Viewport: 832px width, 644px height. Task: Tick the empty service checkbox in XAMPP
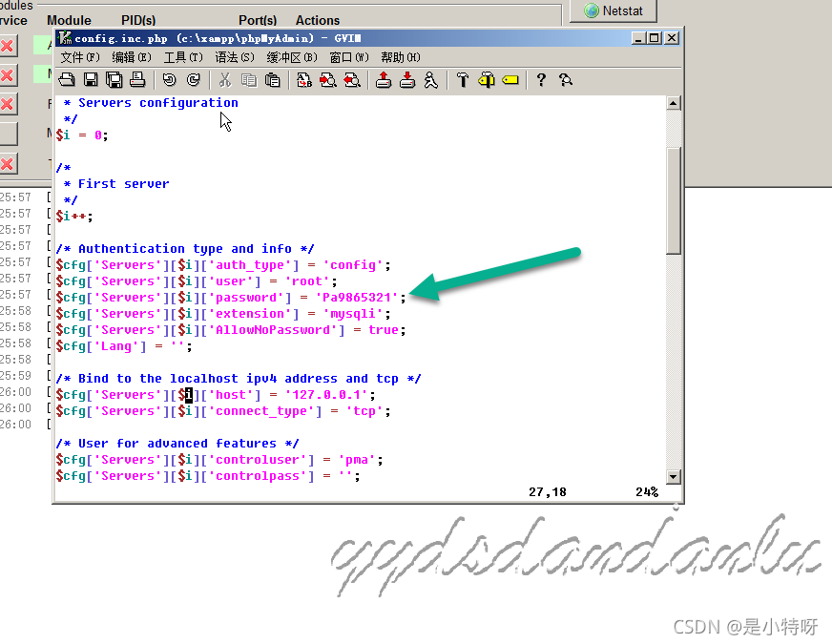tap(9, 134)
